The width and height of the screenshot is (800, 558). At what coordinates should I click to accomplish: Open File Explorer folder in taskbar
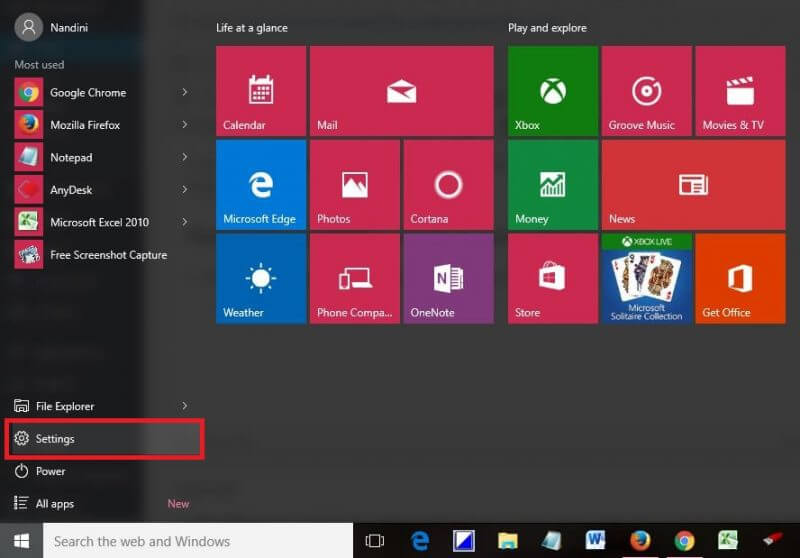pos(508,541)
